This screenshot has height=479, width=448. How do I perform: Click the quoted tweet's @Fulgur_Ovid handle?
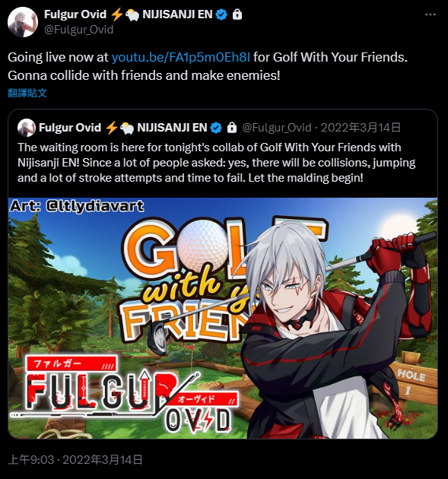(x=277, y=128)
